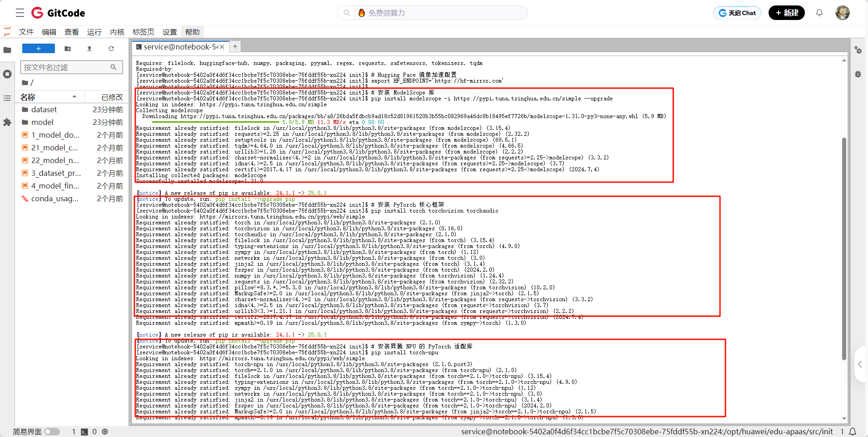
Task: Click the status bar notification bell
Action: point(853,432)
